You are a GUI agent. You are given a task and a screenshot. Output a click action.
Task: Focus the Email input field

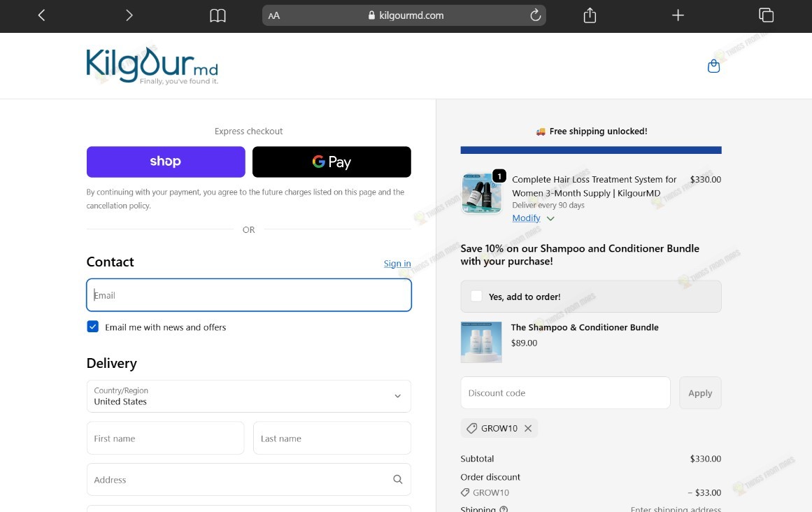249,295
